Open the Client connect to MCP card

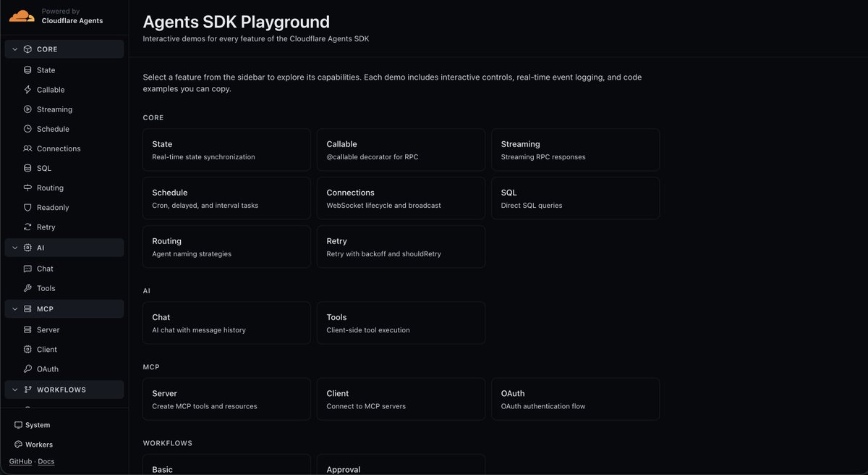pos(401,399)
